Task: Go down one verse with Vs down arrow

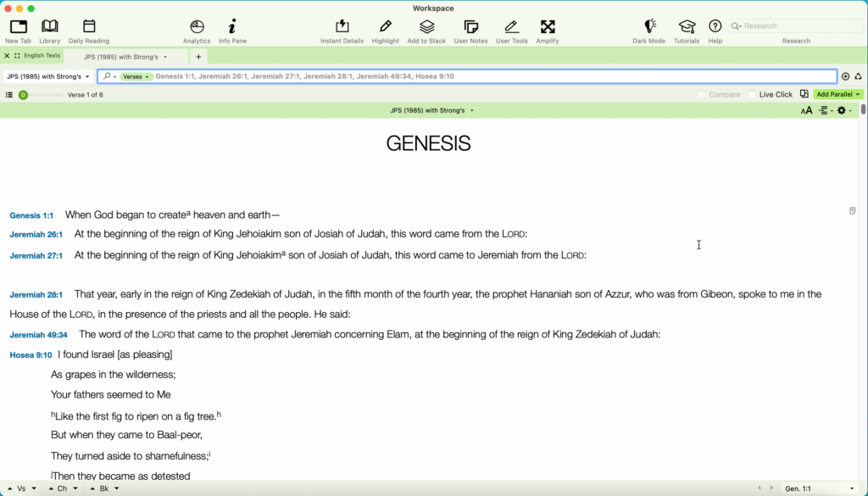Action: pos(34,489)
